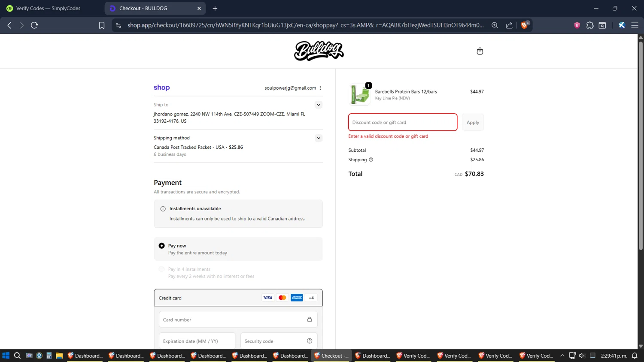Click the security code help icon
Image resolution: width=644 pixels, height=362 pixels.
coord(310,341)
